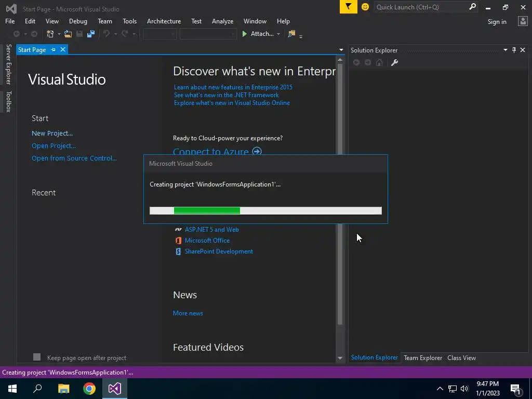Expand the Undo history dropdown arrow
Screen dimensions: 532x399
[115, 34]
